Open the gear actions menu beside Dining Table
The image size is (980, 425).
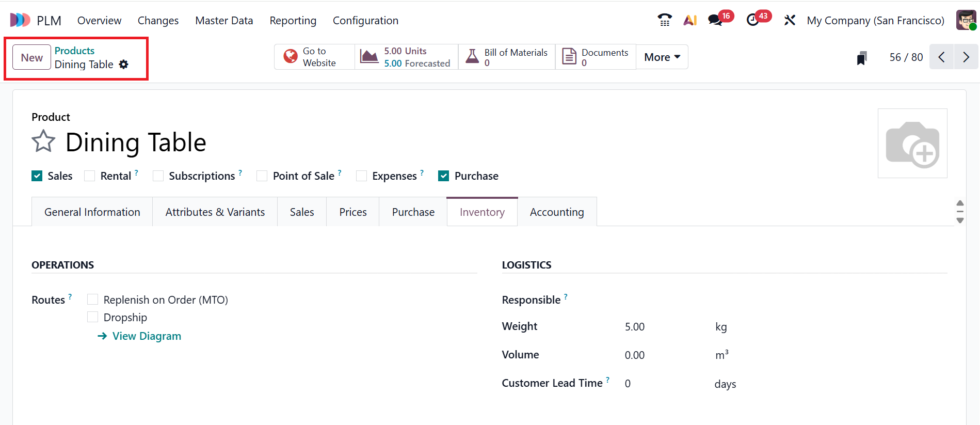point(123,65)
